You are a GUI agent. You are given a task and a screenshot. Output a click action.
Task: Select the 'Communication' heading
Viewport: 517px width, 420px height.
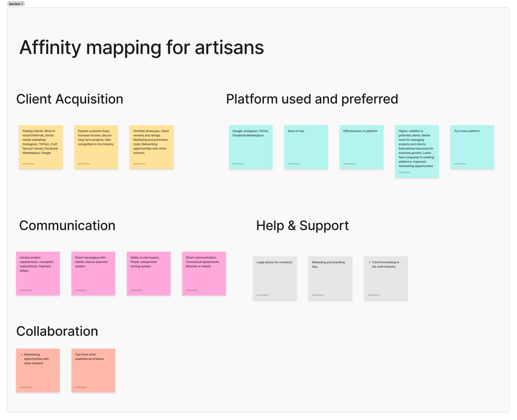67,225
